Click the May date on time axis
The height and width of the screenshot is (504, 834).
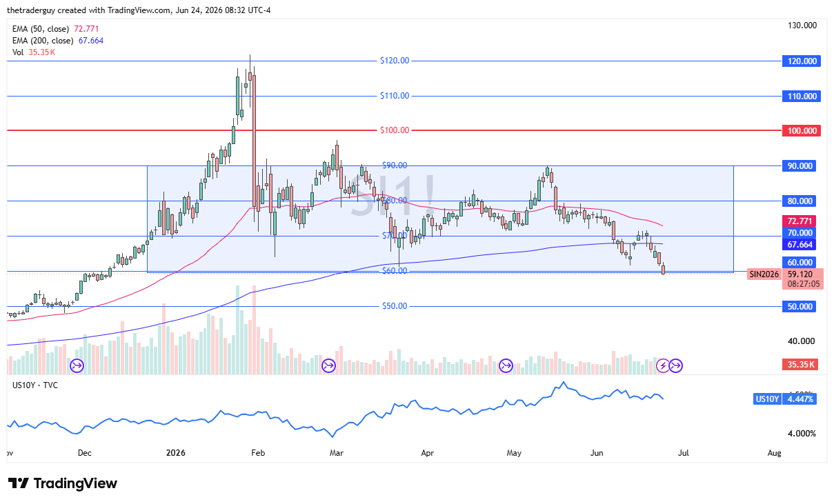pos(513,453)
